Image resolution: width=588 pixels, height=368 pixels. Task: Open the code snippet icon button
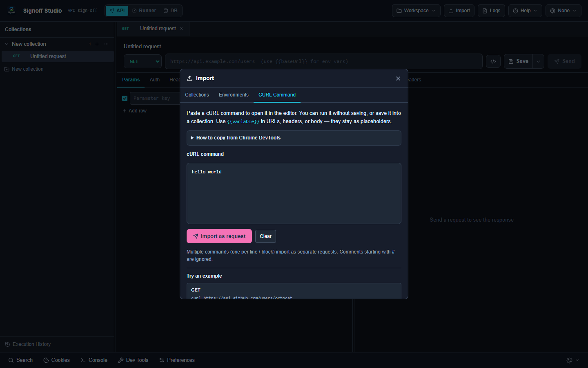click(493, 61)
